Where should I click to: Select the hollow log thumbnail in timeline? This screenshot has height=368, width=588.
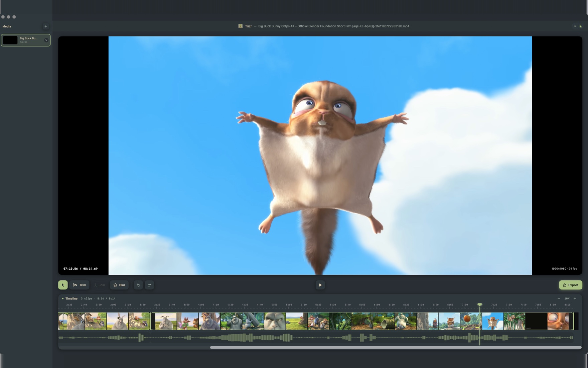click(384, 321)
